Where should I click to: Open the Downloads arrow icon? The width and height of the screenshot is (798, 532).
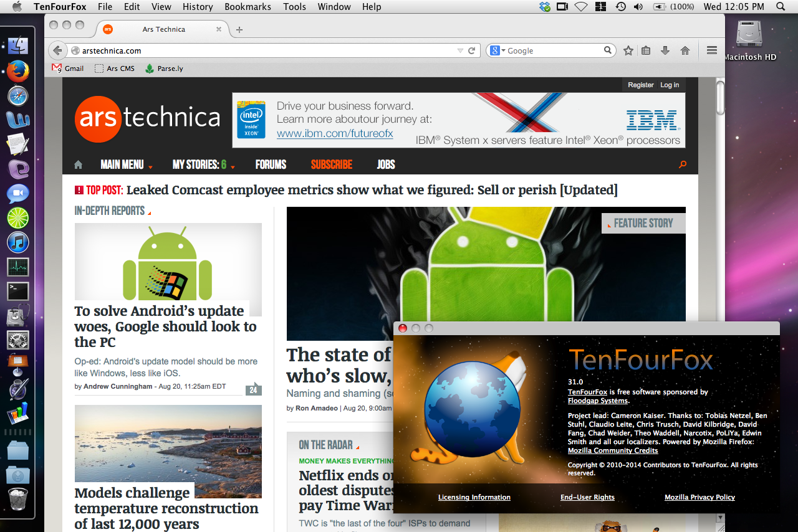[x=665, y=50]
